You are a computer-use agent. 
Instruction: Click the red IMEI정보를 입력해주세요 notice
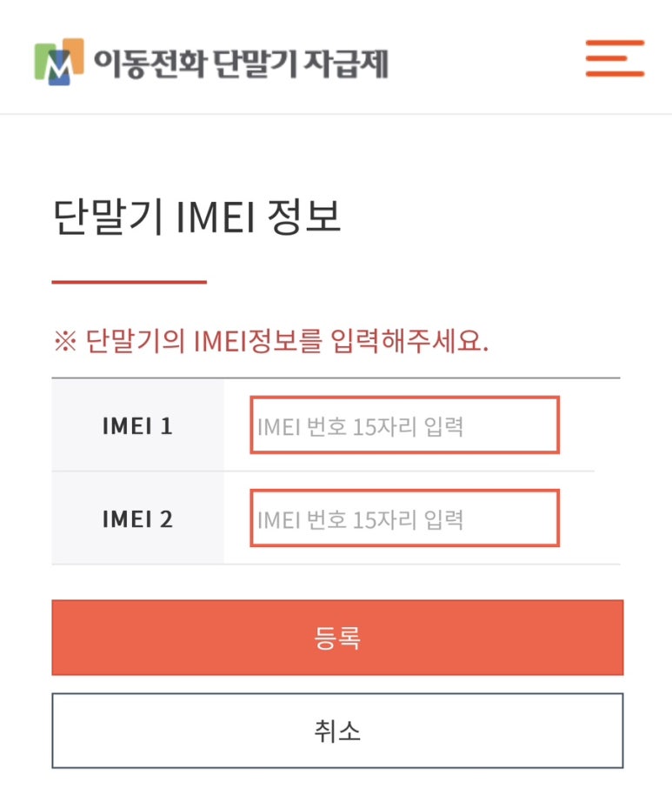coord(287,341)
